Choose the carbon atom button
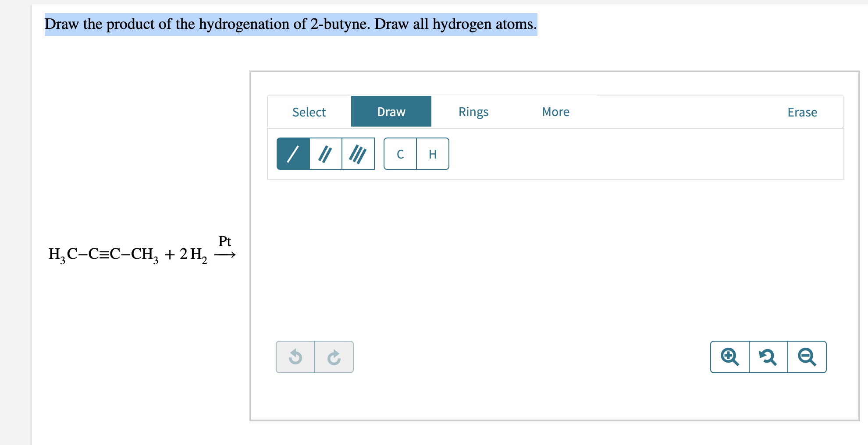 (400, 154)
